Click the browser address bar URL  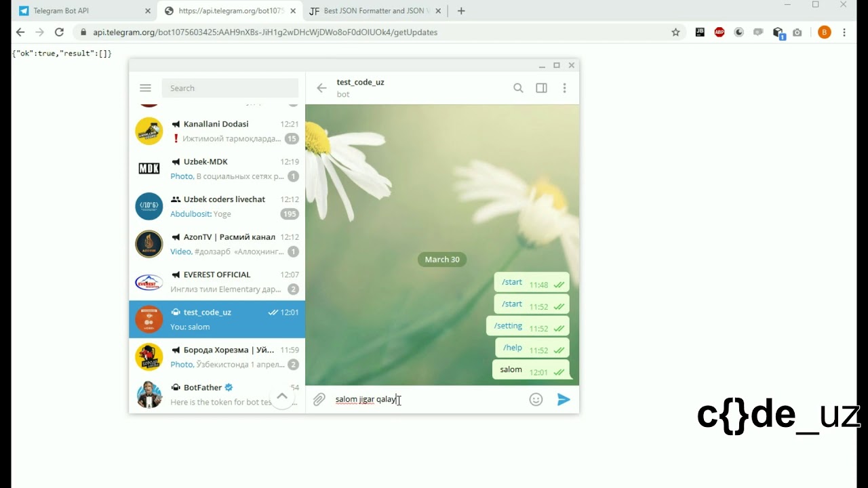[x=265, y=32]
